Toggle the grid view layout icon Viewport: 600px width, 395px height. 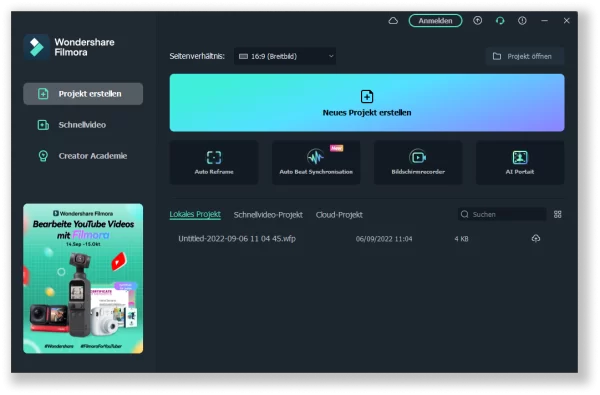pos(558,214)
